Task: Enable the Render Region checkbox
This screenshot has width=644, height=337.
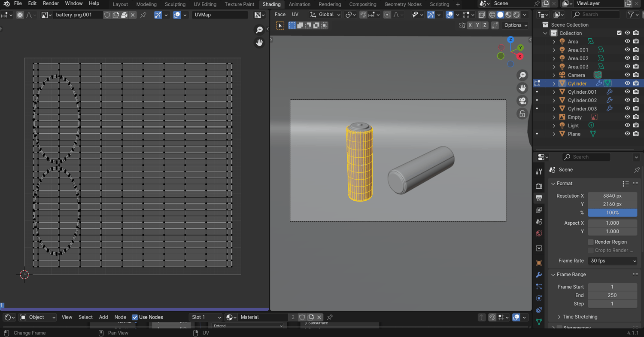Action: pyautogui.click(x=591, y=242)
